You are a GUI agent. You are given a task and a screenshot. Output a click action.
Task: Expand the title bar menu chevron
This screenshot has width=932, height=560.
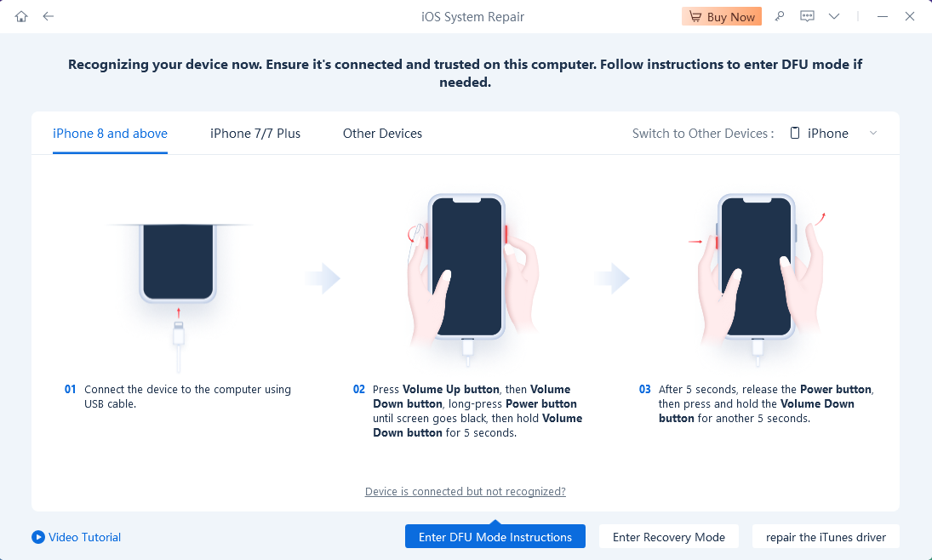(x=834, y=16)
